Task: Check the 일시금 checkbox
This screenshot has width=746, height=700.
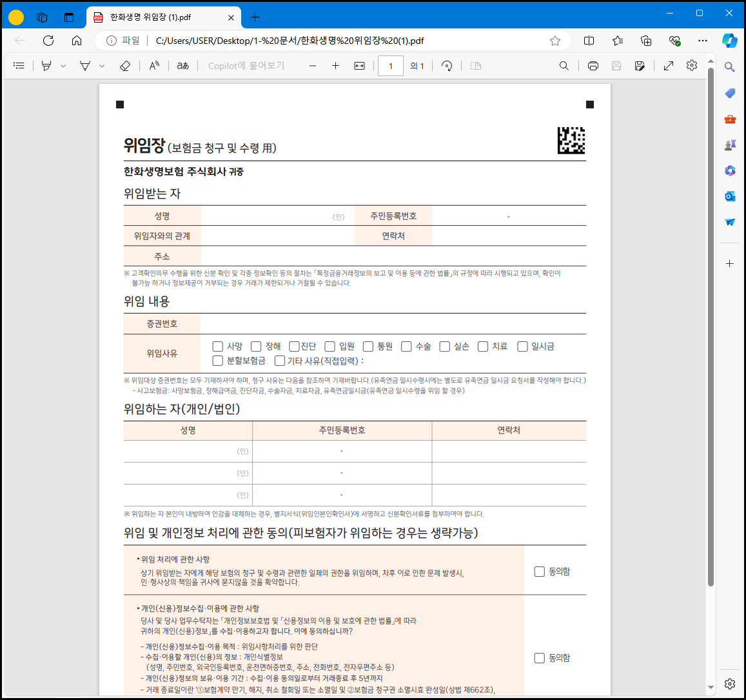Action: tap(522, 346)
